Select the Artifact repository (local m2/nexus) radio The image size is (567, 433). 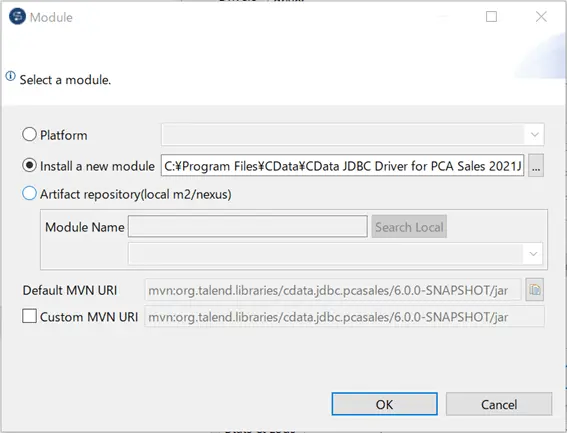tap(29, 193)
